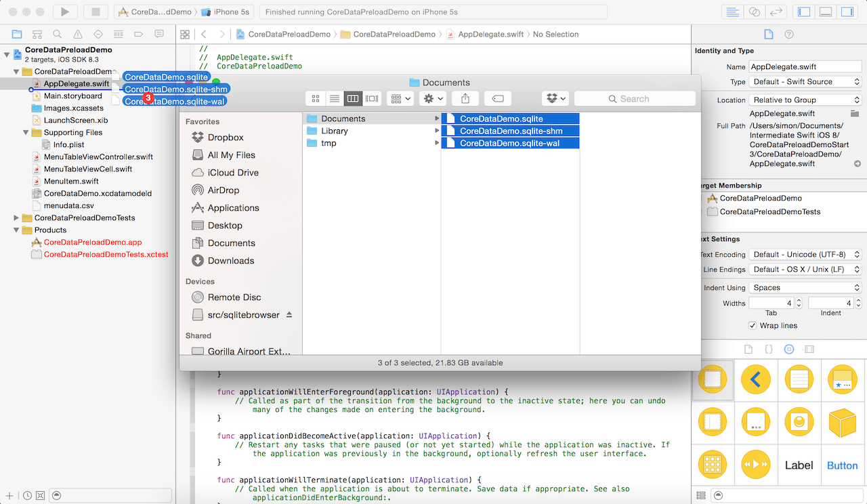Open the Indent Using dropdown
The height and width of the screenshot is (504, 867).
806,288
